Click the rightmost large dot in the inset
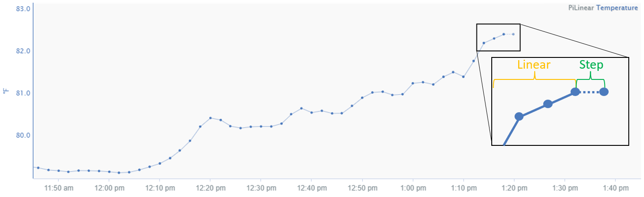The image size is (644, 197). click(604, 92)
